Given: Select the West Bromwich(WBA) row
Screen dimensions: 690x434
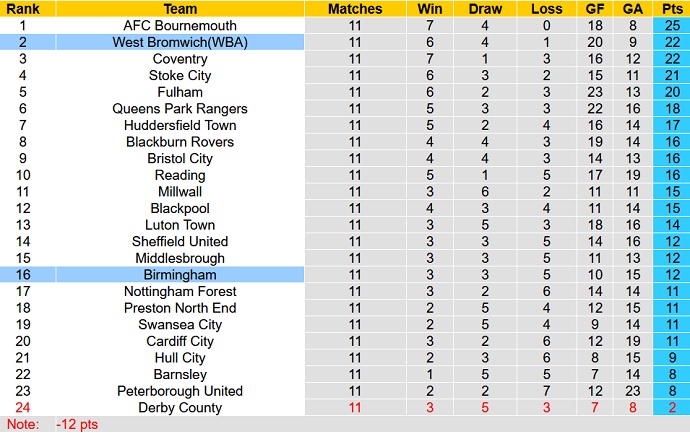Looking at the screenshot, I should tap(180, 42).
